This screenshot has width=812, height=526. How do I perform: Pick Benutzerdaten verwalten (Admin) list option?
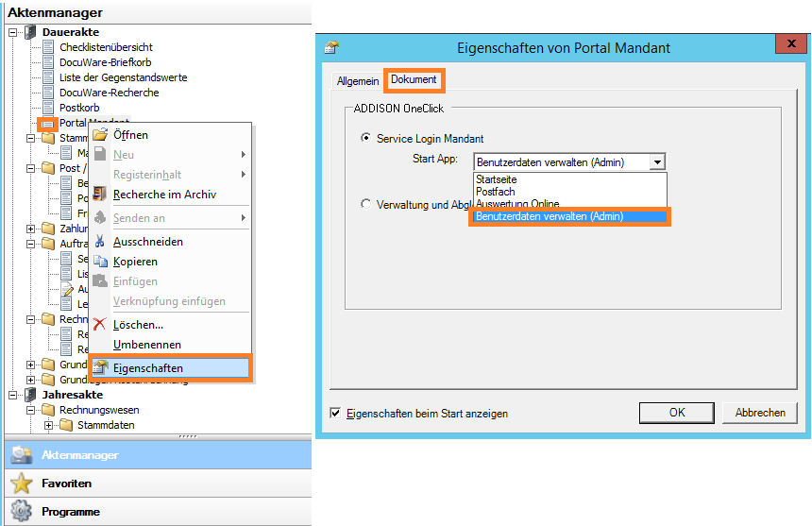pyautogui.click(x=570, y=216)
